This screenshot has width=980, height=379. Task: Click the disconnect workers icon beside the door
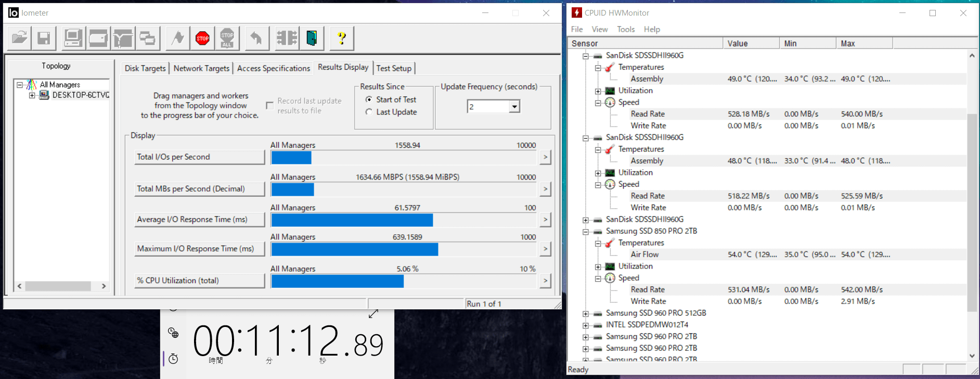coord(287,38)
